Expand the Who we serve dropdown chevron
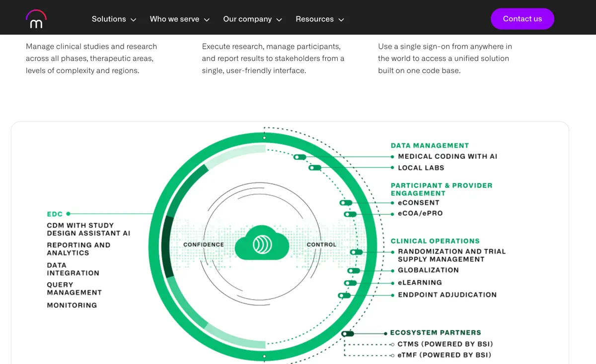 (x=207, y=19)
